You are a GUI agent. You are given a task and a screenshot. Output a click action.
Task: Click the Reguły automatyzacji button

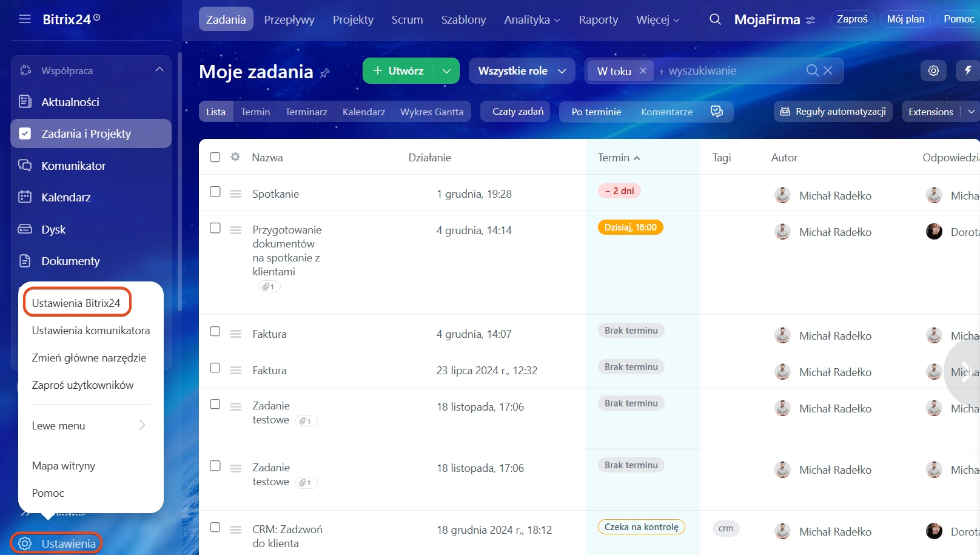pos(833,112)
